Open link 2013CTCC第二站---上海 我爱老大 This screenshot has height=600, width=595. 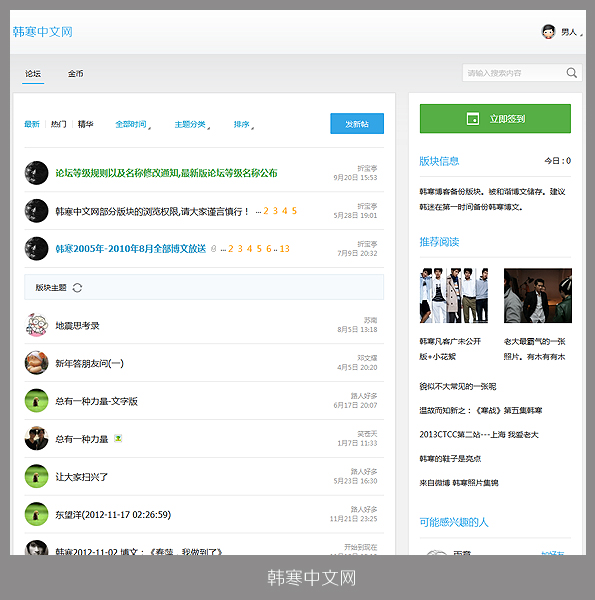[479, 435]
